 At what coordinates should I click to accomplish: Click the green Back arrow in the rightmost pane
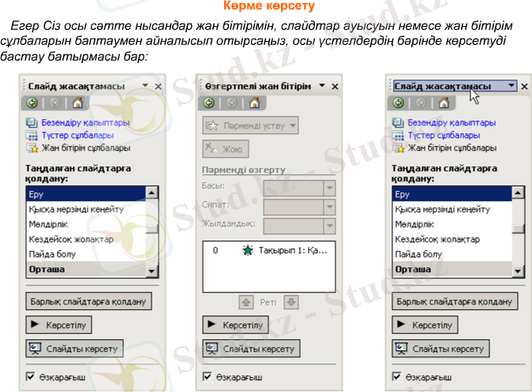[398, 103]
